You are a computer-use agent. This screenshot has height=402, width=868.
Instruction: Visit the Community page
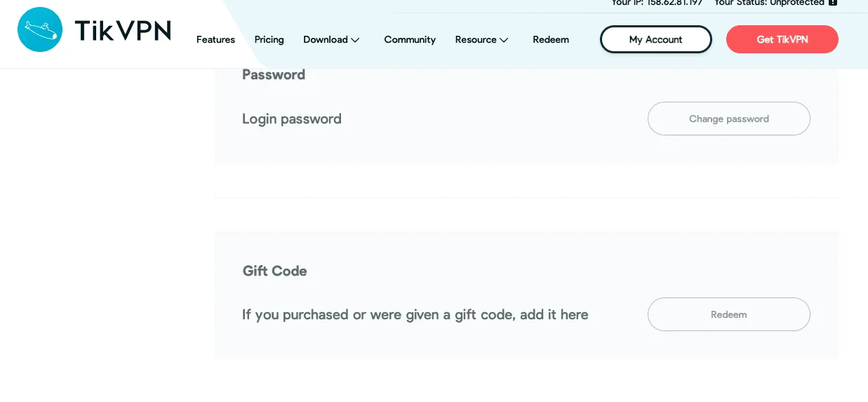410,40
